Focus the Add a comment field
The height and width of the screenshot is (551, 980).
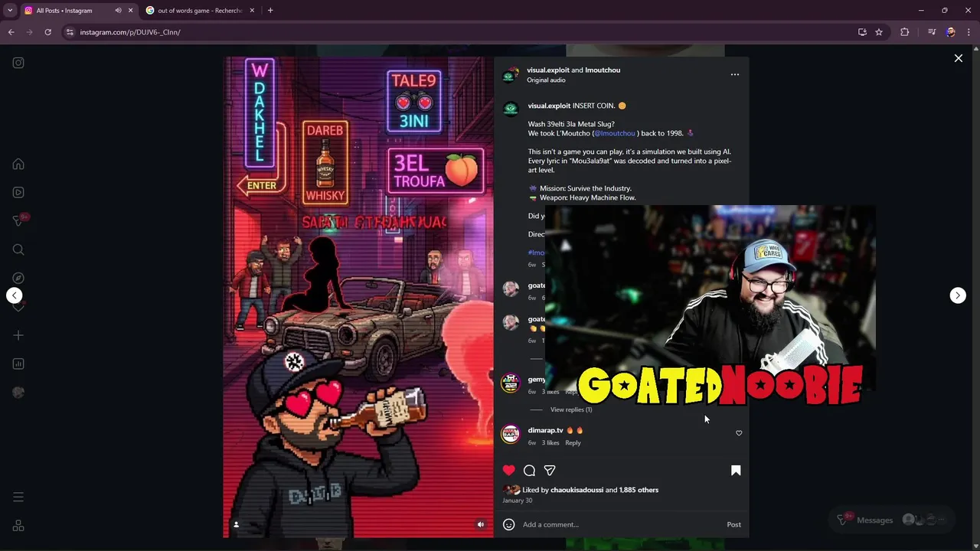pos(620,524)
